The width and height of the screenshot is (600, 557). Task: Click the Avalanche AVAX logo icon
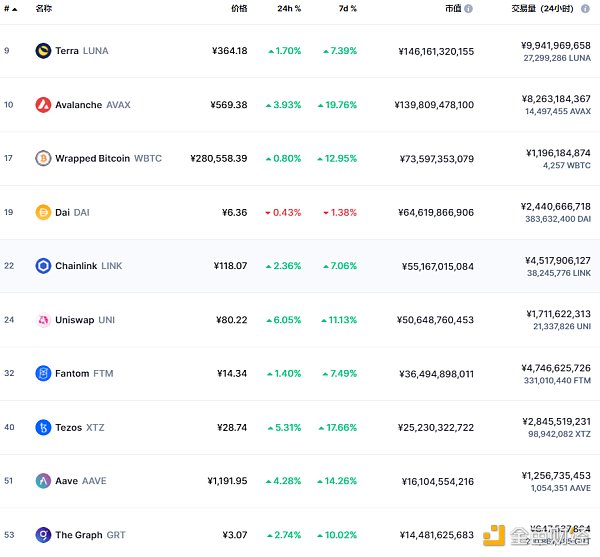point(43,105)
